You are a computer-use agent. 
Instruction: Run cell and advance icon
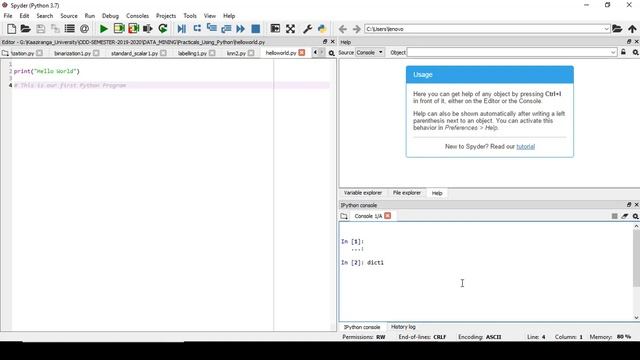[133, 29]
